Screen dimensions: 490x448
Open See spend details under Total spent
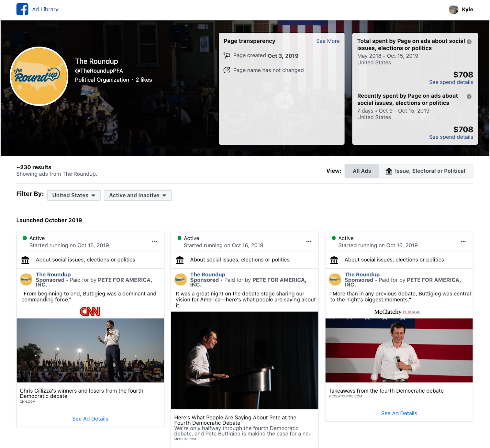451,82
